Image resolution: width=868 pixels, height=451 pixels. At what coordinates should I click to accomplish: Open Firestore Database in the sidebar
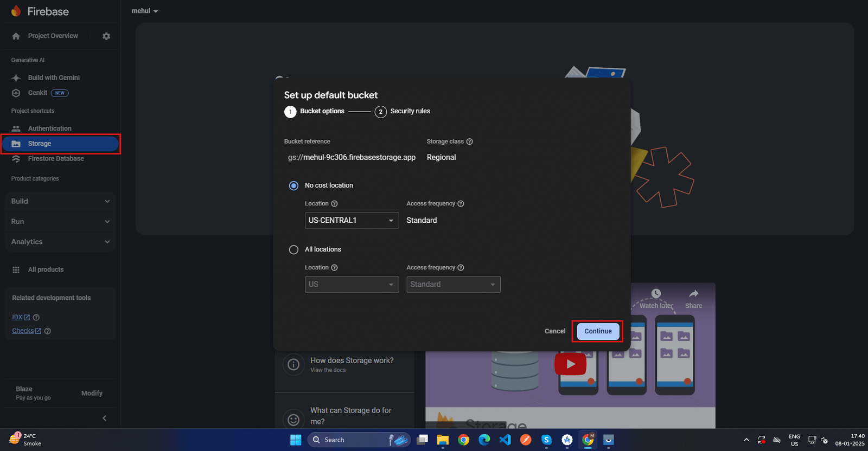(56, 159)
